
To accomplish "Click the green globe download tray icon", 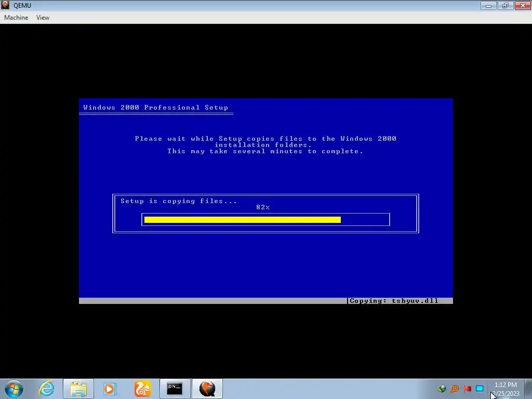I will 442,389.
